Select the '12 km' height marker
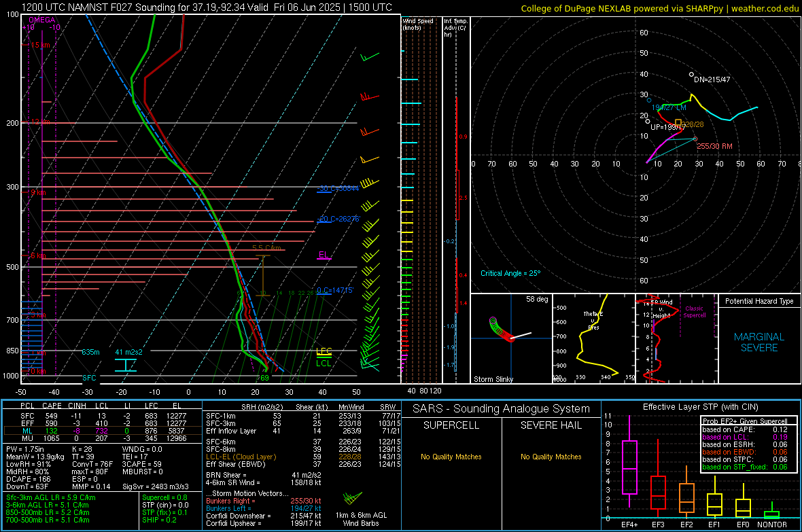The height and width of the screenshot is (532, 802). 40,122
